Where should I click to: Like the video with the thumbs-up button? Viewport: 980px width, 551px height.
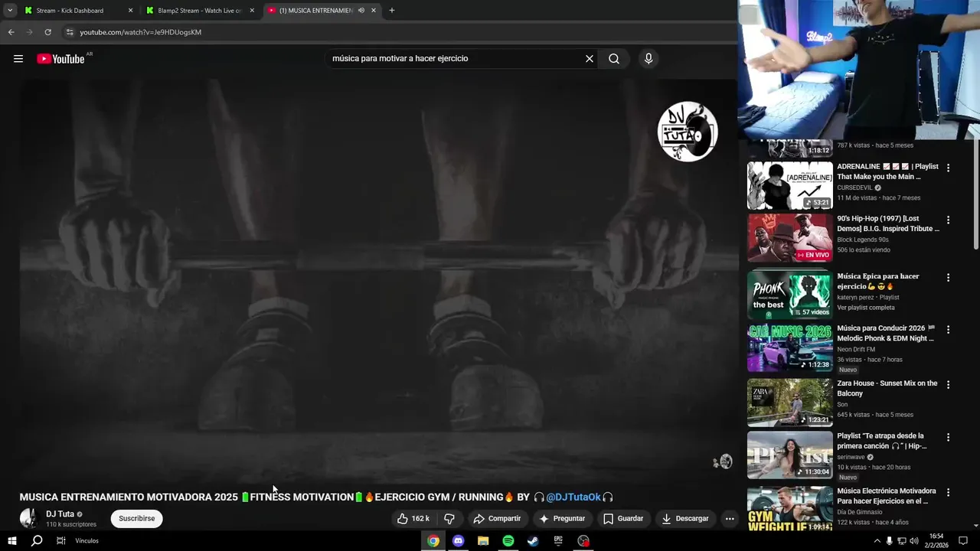click(x=413, y=519)
